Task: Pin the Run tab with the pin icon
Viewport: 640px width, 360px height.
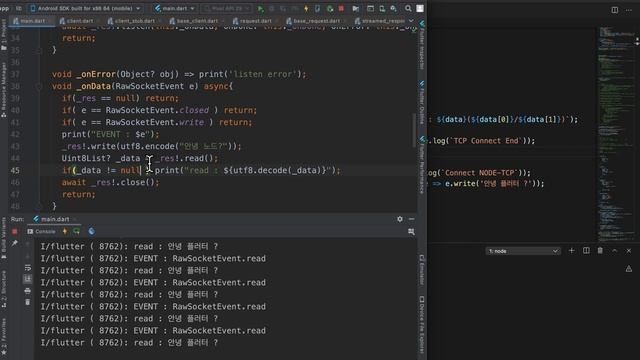Action: coord(15,243)
